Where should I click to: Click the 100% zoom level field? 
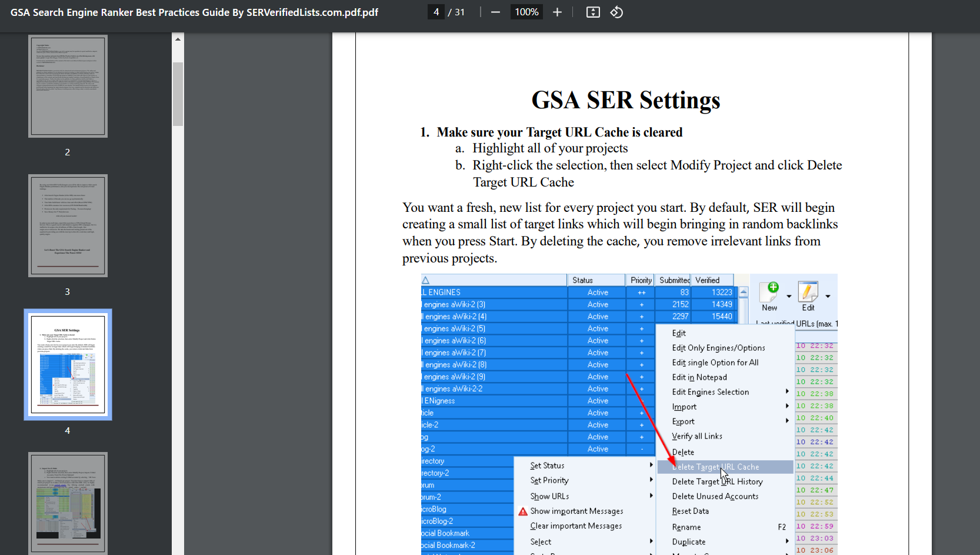pos(526,12)
